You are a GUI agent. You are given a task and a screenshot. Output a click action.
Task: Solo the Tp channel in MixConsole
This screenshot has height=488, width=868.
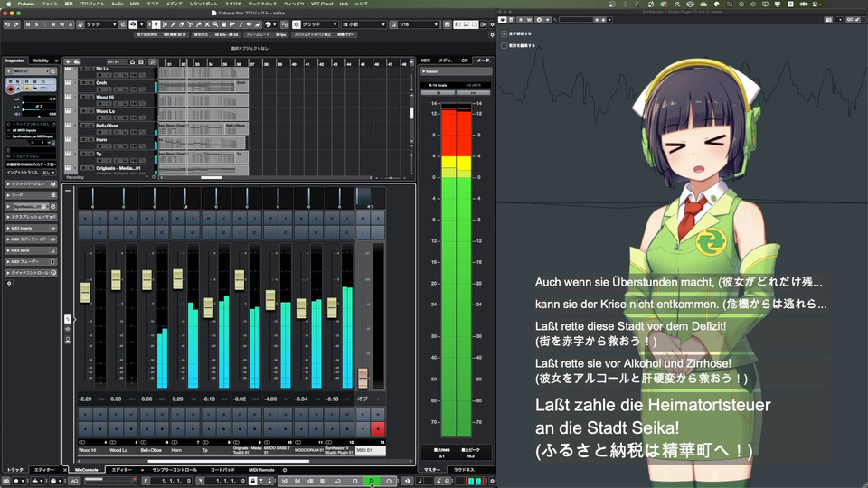click(223, 219)
